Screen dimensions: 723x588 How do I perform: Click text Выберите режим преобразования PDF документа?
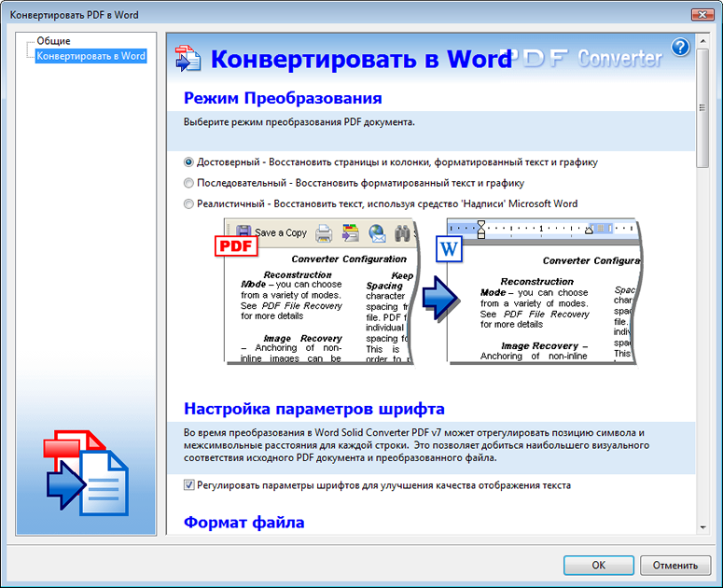click(299, 122)
